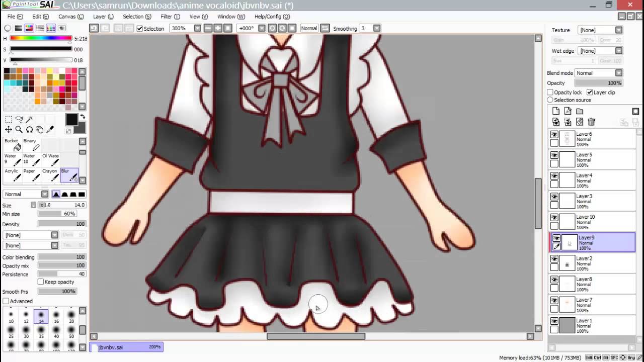The width and height of the screenshot is (644, 362).
Task: Open the Help/Config menu
Action: tap(272, 17)
